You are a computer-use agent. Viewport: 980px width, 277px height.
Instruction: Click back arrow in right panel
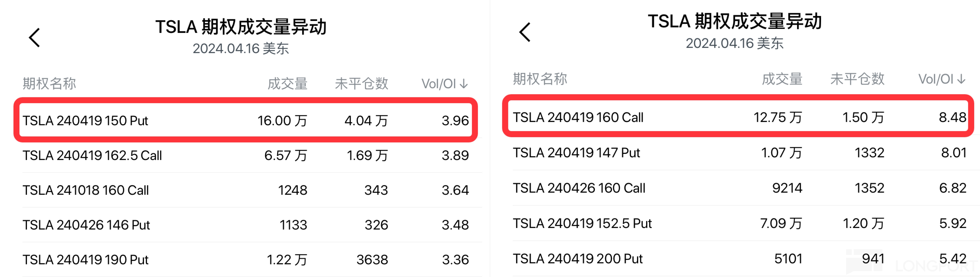525,32
